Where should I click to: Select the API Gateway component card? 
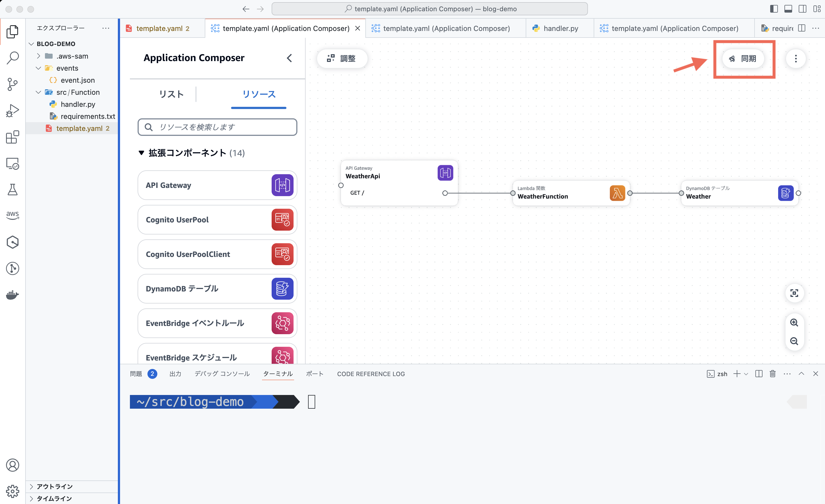(x=217, y=185)
